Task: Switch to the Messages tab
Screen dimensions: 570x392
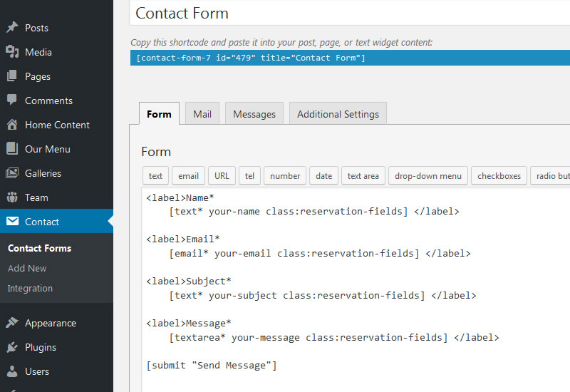Action: (254, 114)
